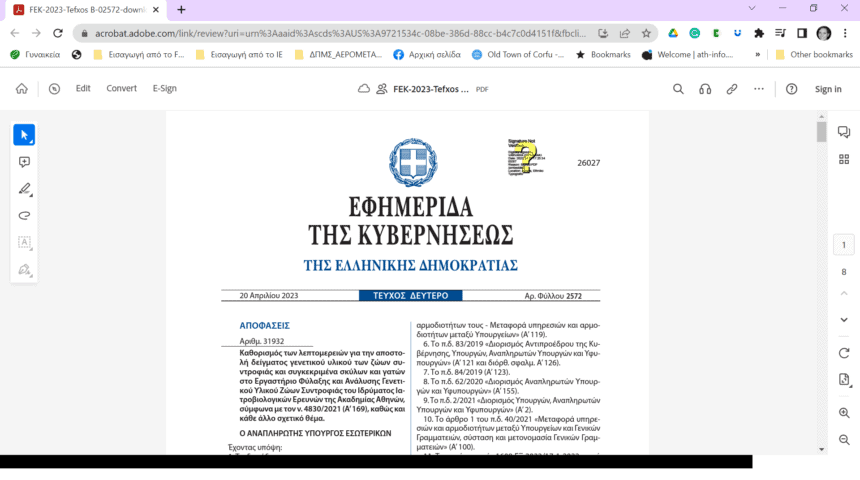
Task: Select the highlighter pen tool
Action: (24, 189)
